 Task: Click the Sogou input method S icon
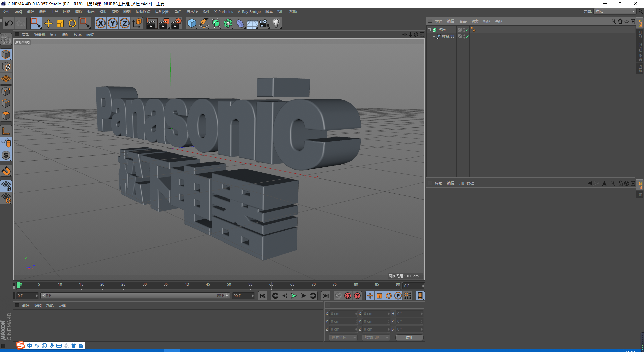pyautogui.click(x=21, y=345)
